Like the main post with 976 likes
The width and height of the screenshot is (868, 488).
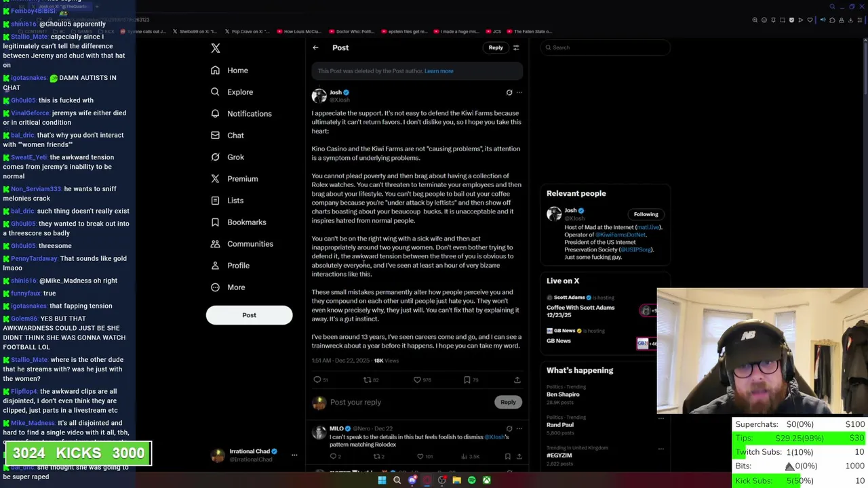point(417,380)
